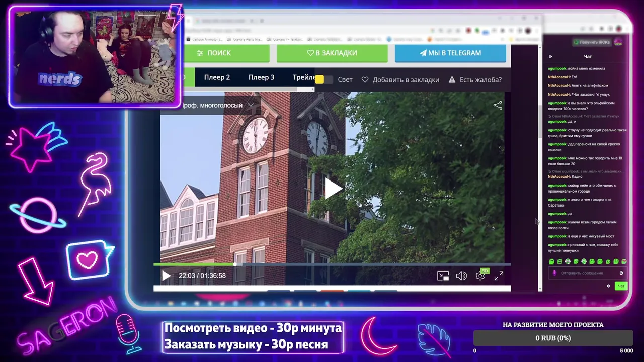Click the warning triangle icon near Есть жалоба
This screenshot has width=644, height=362.
click(452, 80)
